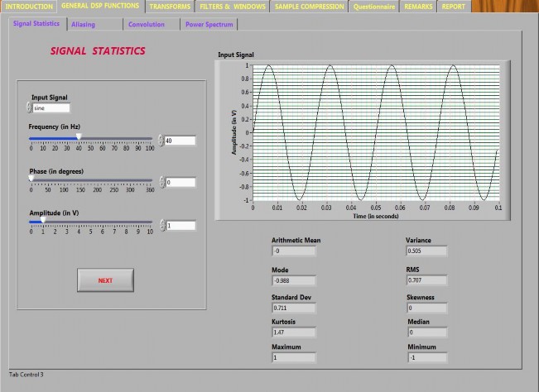Viewport: 539px width, 392px height.
Task: Click the Frequency numeric field showing 40
Action: point(180,141)
